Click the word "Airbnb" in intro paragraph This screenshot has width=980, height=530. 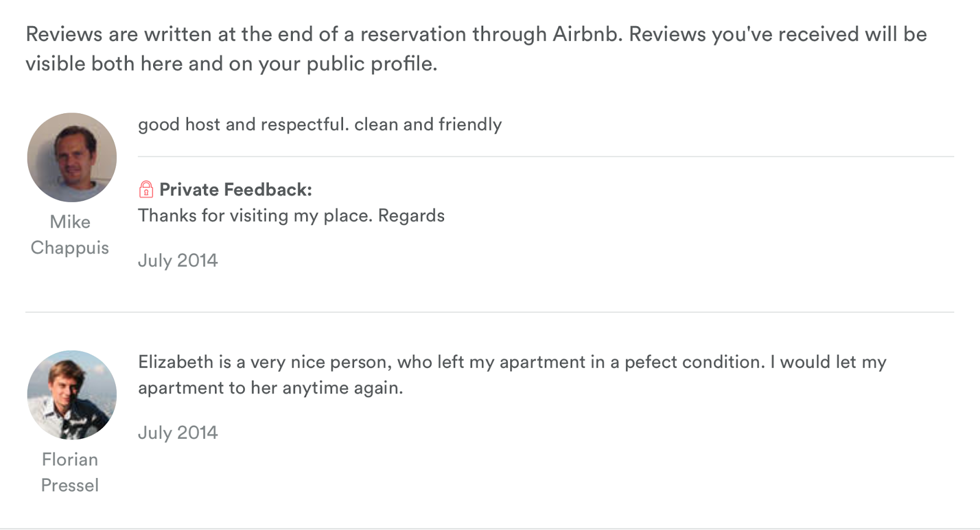pos(587,34)
